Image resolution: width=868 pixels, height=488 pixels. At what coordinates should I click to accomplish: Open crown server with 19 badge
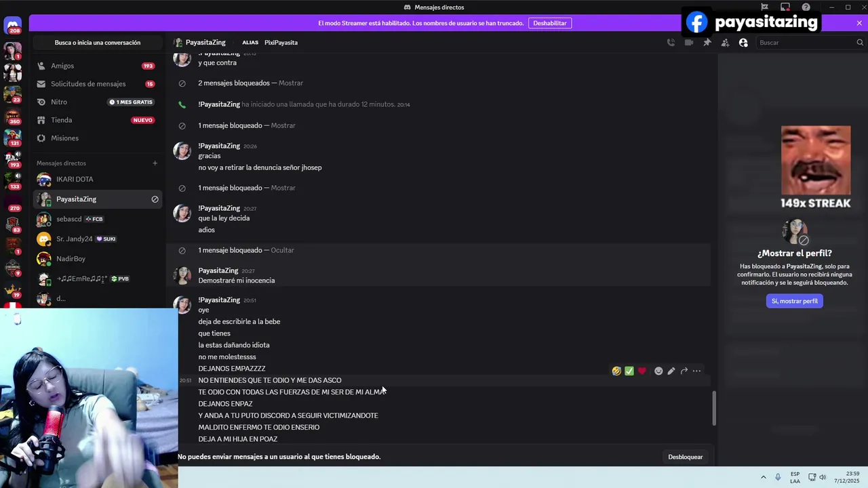click(x=13, y=289)
